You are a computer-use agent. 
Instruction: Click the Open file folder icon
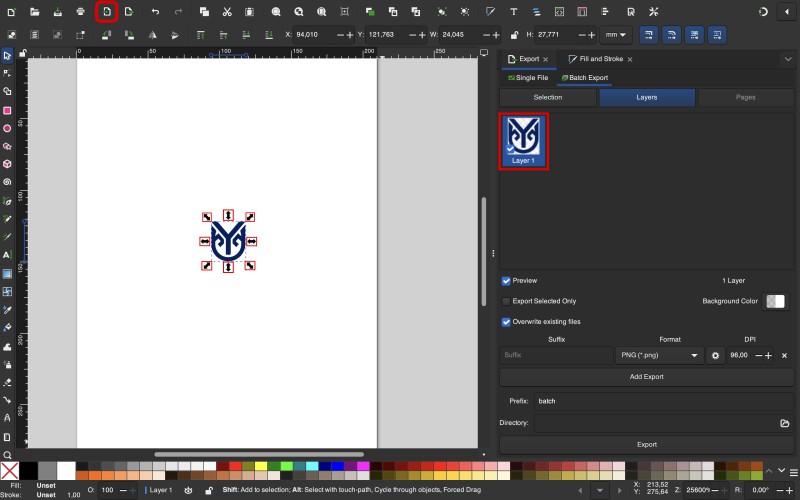click(x=35, y=12)
